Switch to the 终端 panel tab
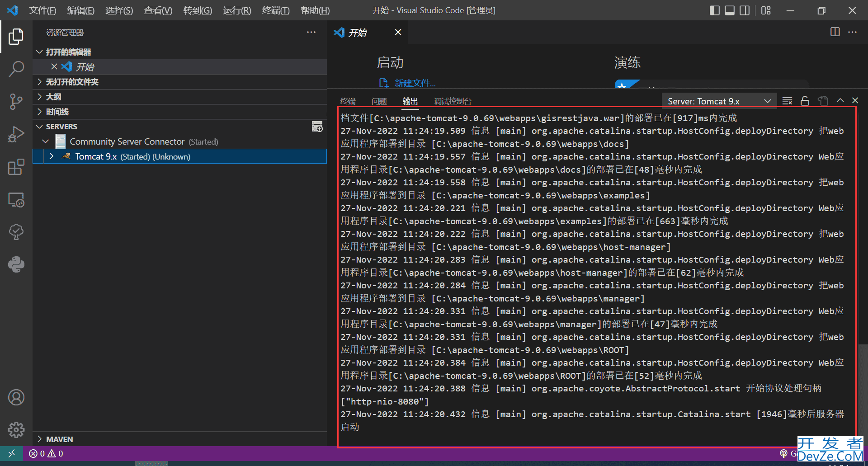 (x=348, y=101)
